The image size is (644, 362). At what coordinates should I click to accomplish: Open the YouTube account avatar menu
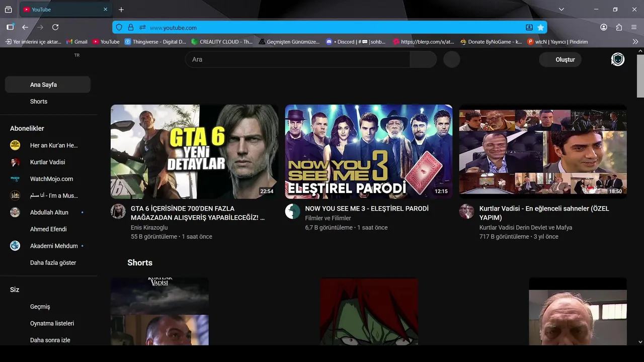tap(618, 59)
